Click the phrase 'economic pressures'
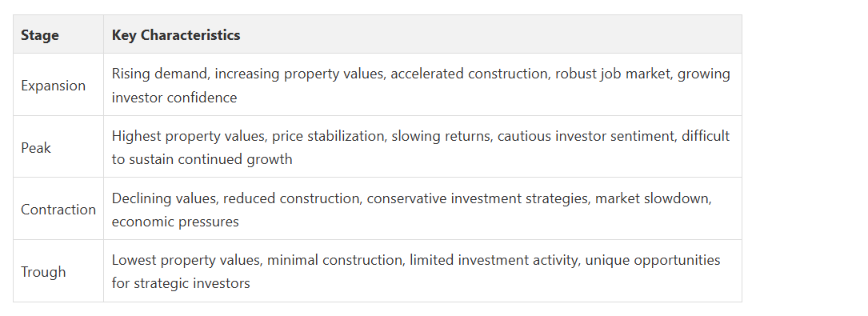 [175, 222]
